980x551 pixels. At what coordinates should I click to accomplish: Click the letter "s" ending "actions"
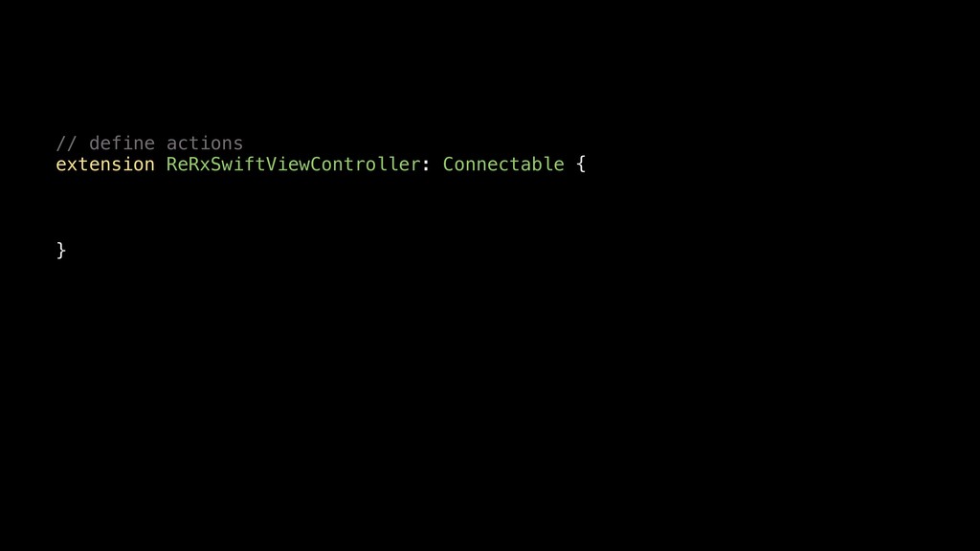point(237,144)
